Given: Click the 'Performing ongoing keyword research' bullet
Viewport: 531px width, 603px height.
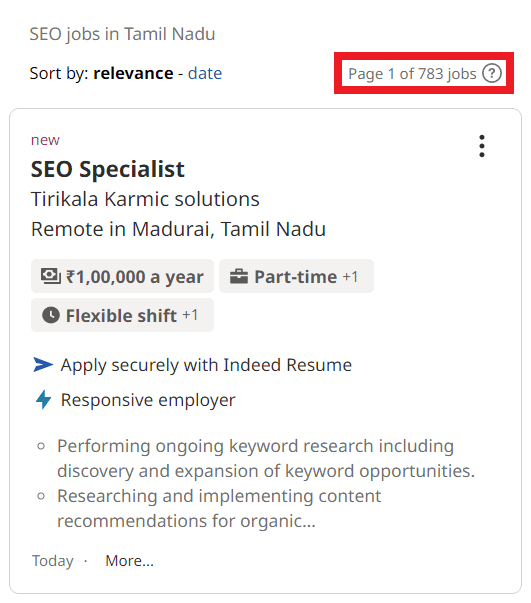Looking at the screenshot, I should (x=266, y=458).
